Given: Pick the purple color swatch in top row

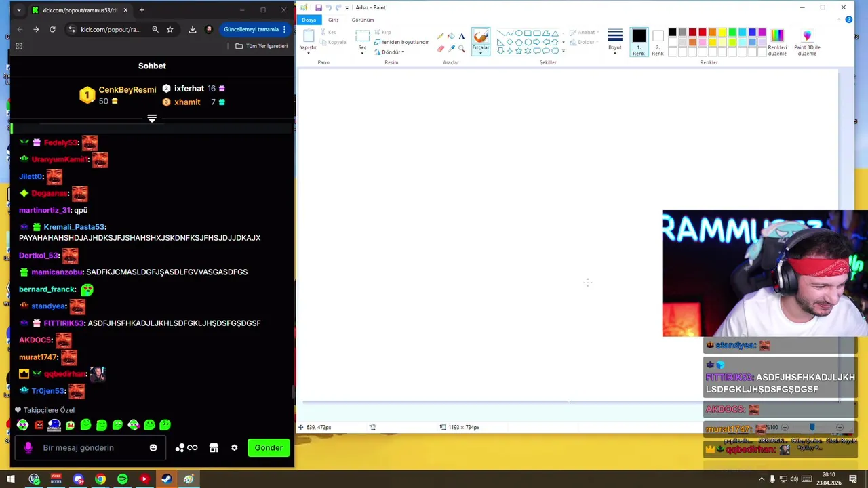Looking at the screenshot, I should tap(762, 33).
